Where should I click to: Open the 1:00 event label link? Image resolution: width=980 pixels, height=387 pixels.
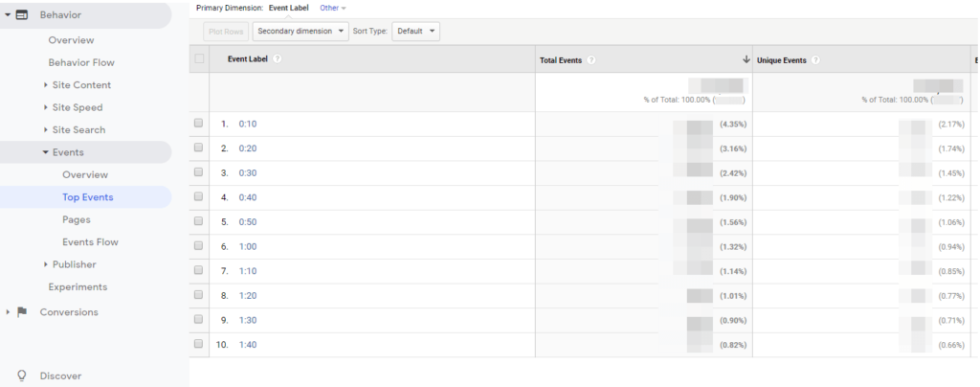tap(248, 246)
